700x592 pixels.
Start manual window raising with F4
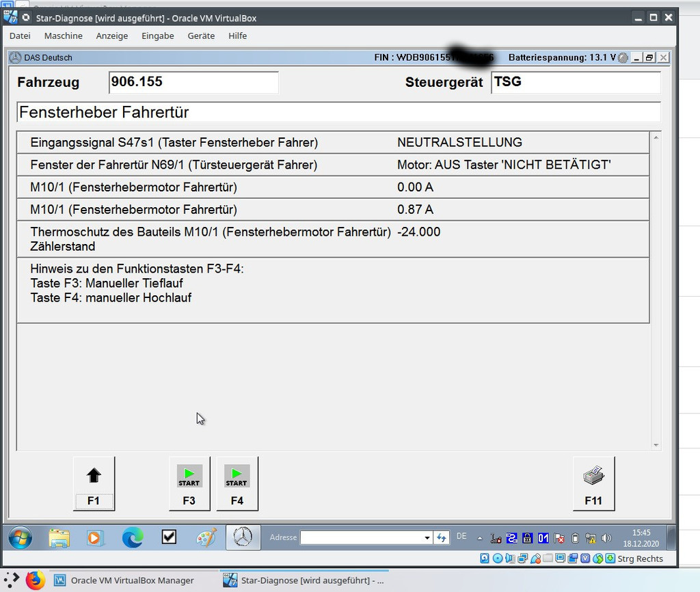pos(237,483)
